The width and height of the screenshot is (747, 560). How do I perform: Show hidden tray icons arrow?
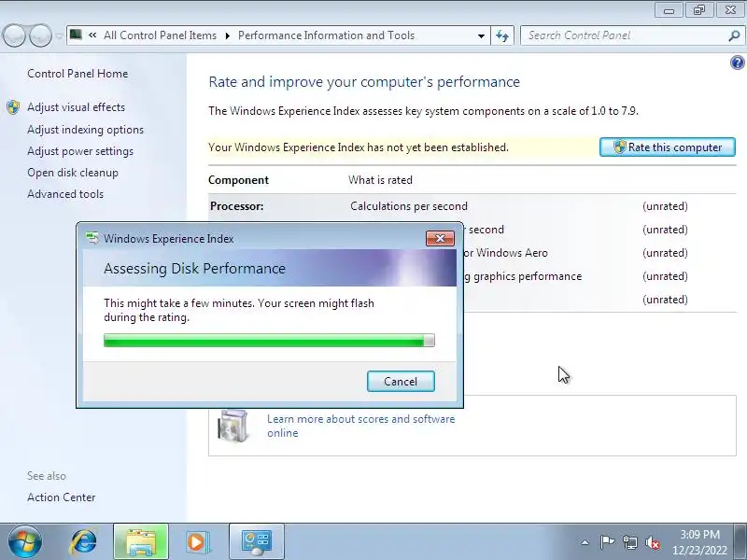(x=585, y=542)
